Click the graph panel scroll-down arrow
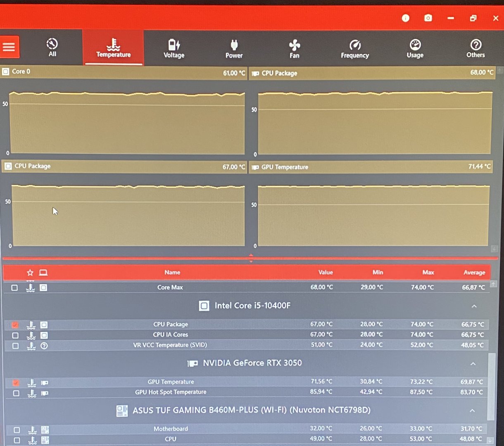504x446 pixels. (494, 249)
